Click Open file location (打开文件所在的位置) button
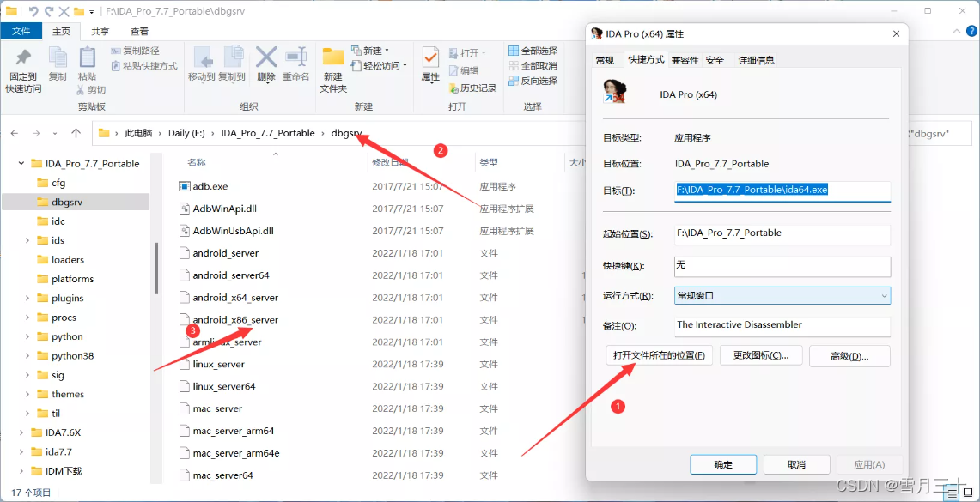 660,356
